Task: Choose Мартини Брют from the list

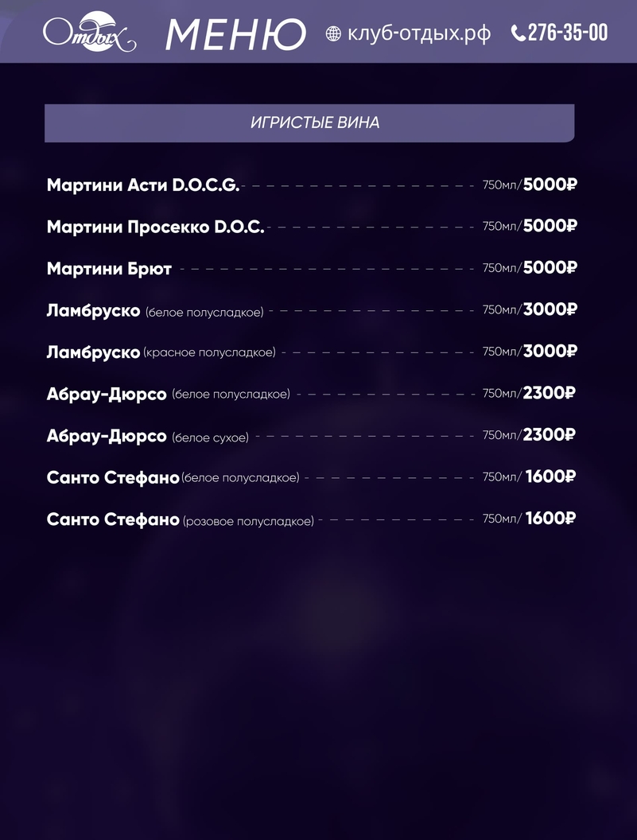Action: point(109,269)
